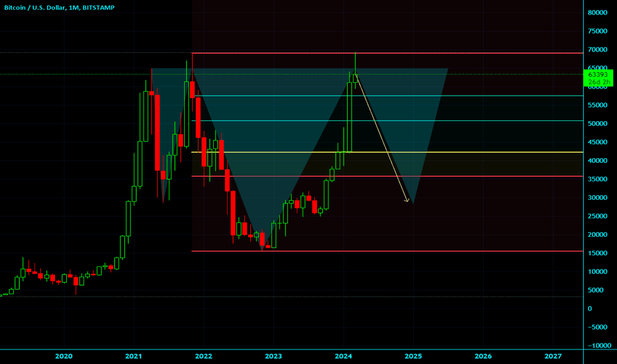Click the 45000 price axis label

tap(597, 142)
